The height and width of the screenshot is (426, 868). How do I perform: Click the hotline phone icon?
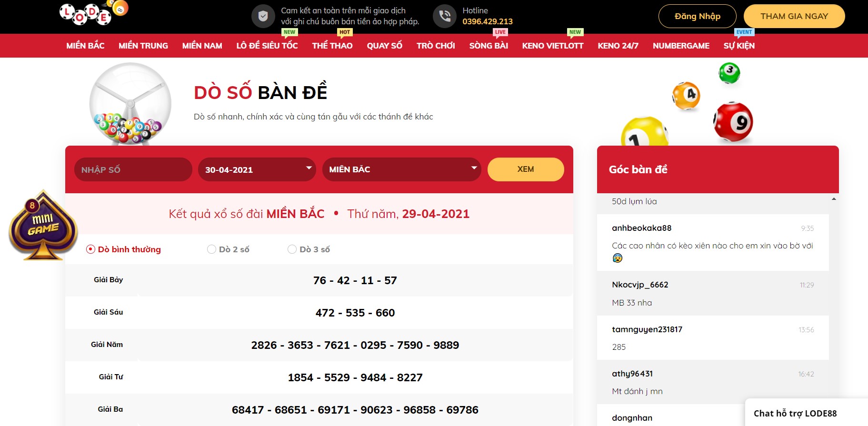click(x=444, y=16)
